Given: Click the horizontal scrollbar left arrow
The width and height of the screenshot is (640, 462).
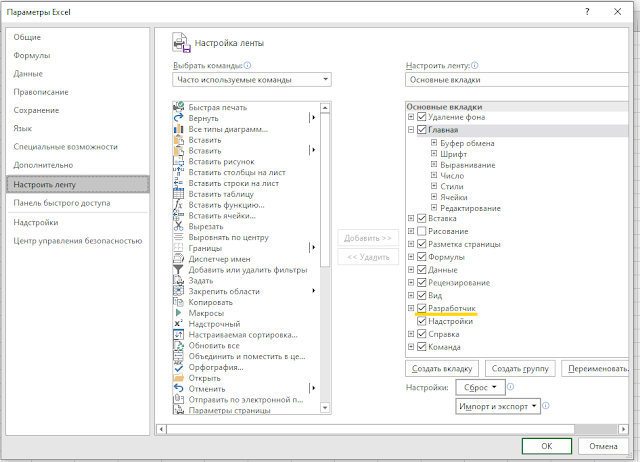Looking at the screenshot, I should (x=162, y=429).
